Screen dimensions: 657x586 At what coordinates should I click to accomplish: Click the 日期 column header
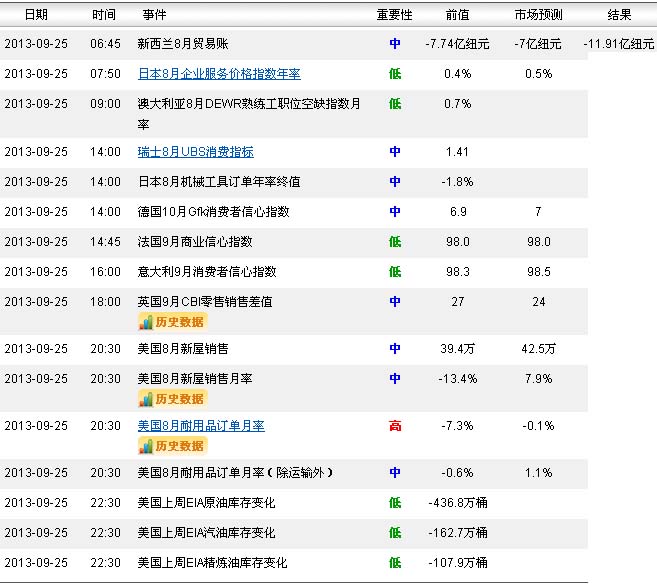click(x=35, y=15)
